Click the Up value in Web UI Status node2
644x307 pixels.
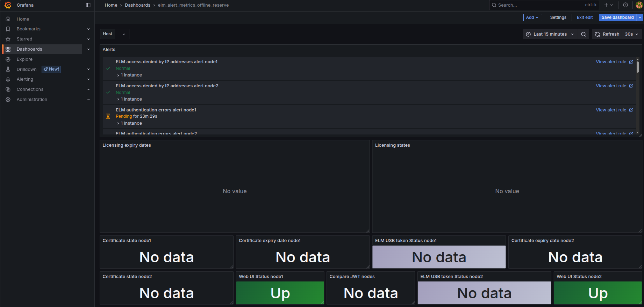pos(598,293)
